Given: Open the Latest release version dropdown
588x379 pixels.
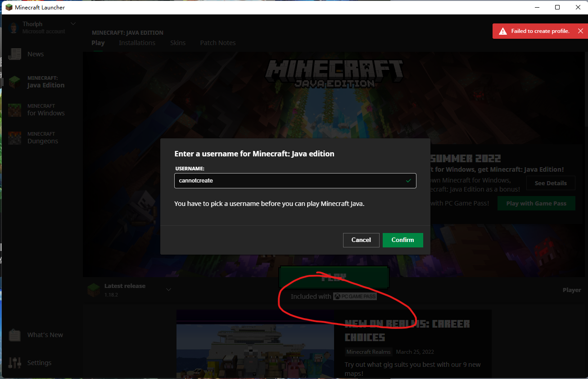Looking at the screenshot, I should tap(169, 289).
